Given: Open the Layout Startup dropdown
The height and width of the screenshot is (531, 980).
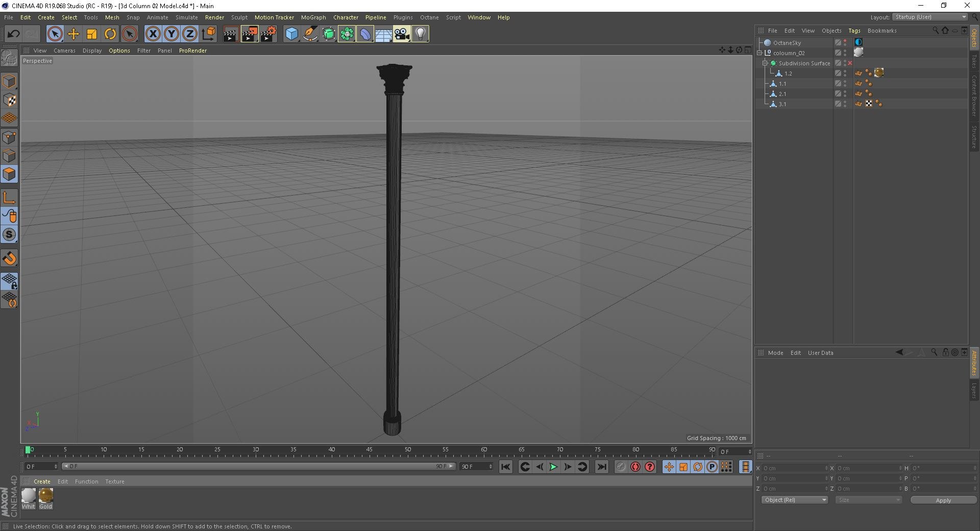Looking at the screenshot, I should point(930,17).
